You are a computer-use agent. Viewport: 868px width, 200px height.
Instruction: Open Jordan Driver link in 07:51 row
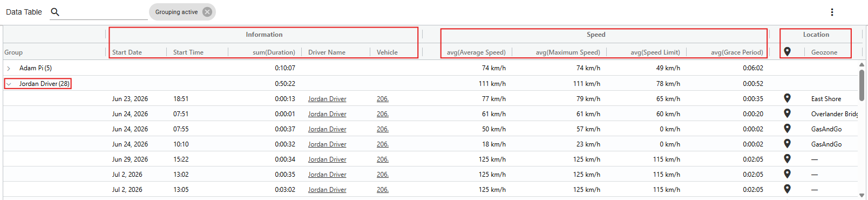[x=327, y=114]
